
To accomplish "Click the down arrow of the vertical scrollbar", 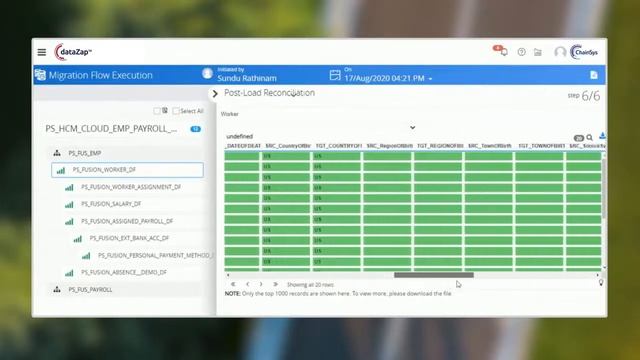I will (604, 268).
